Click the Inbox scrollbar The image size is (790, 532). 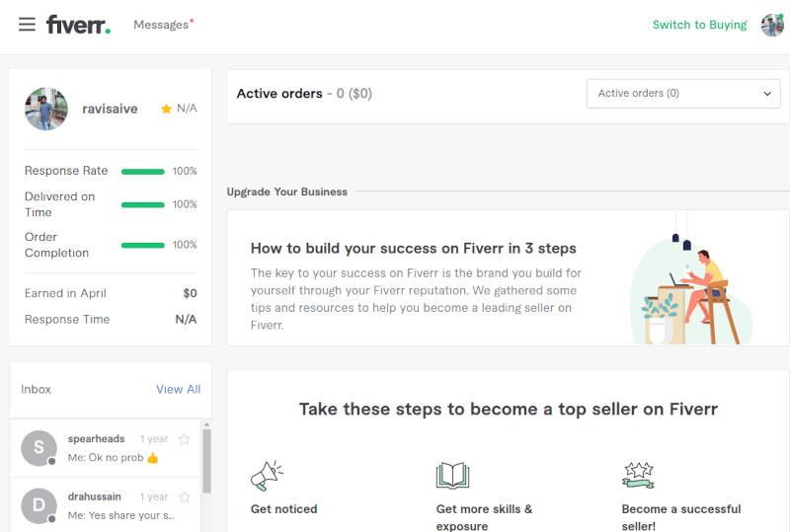click(206, 461)
